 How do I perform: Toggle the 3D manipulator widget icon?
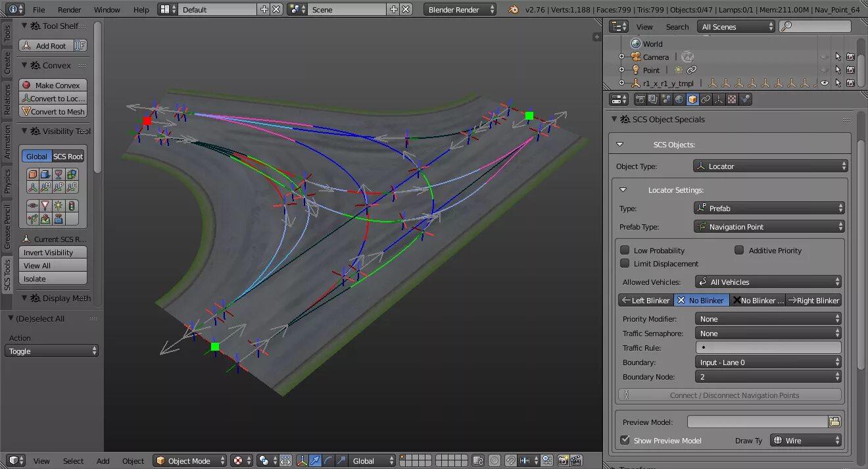click(302, 460)
